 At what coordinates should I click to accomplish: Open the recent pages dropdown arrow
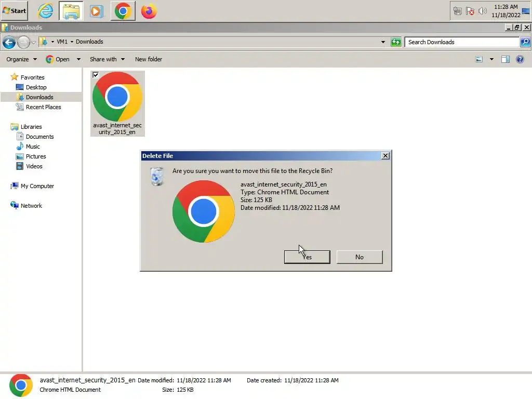point(33,43)
